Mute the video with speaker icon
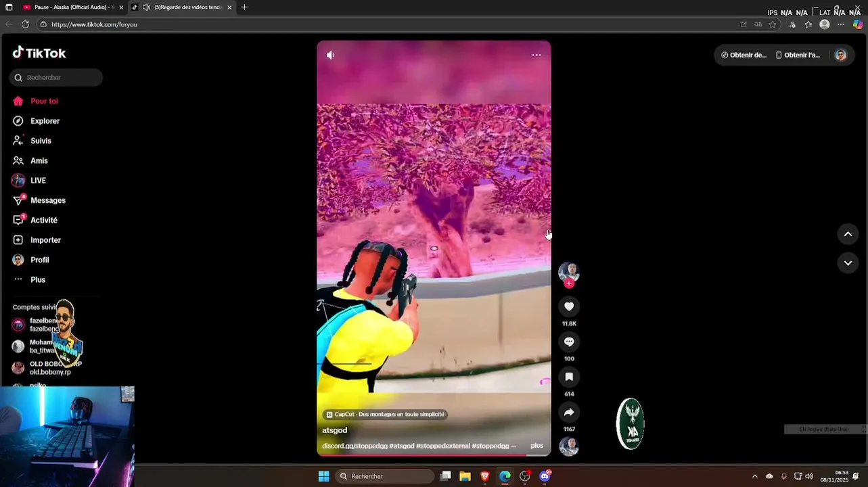 tap(331, 55)
